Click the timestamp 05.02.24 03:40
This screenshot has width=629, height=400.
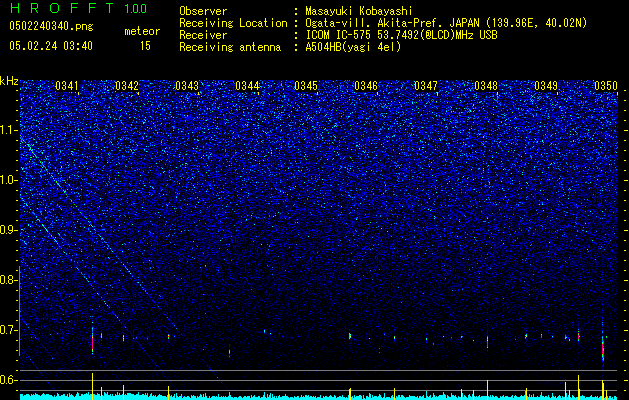tap(51, 46)
